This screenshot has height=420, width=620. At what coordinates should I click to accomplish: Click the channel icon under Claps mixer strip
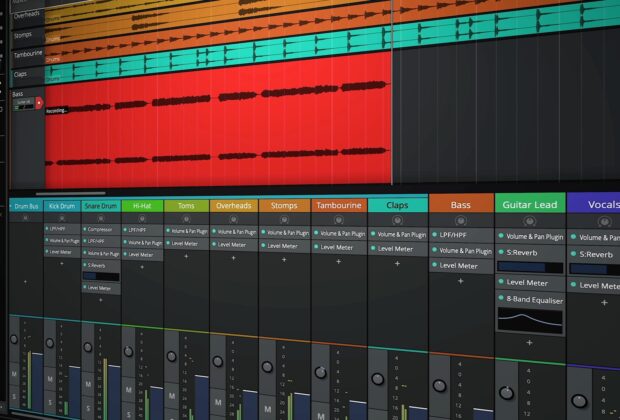397,220
